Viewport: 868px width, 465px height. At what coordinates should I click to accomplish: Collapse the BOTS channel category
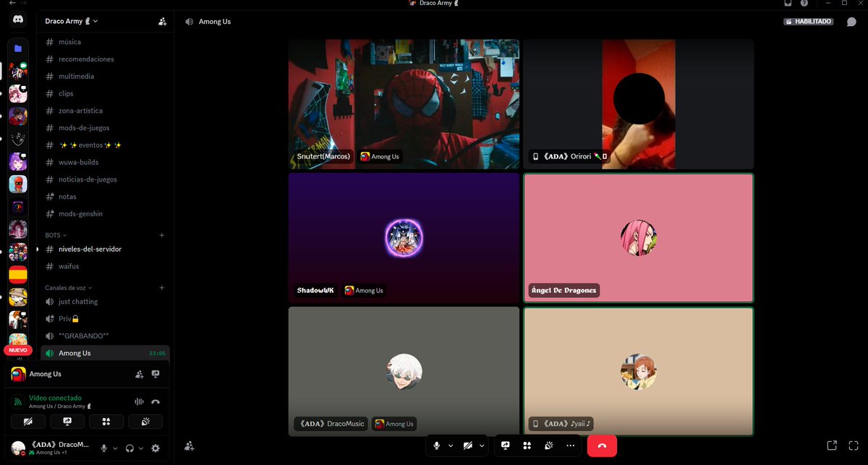tap(55, 235)
